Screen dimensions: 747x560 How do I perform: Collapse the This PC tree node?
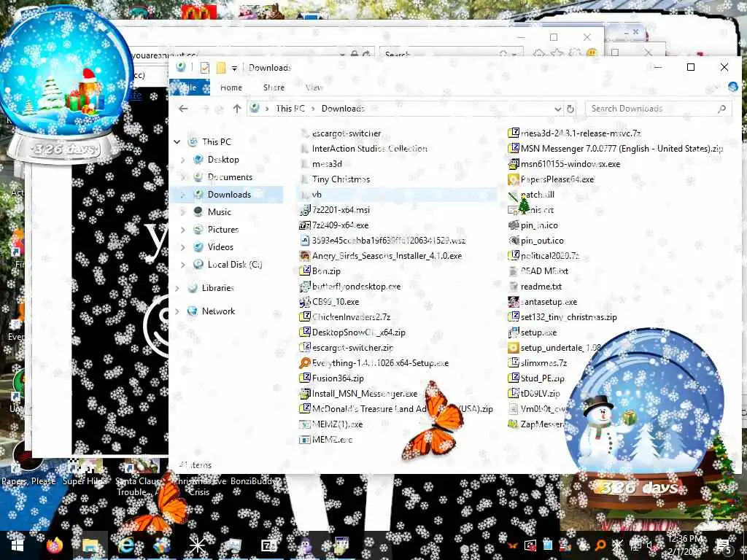tap(177, 142)
